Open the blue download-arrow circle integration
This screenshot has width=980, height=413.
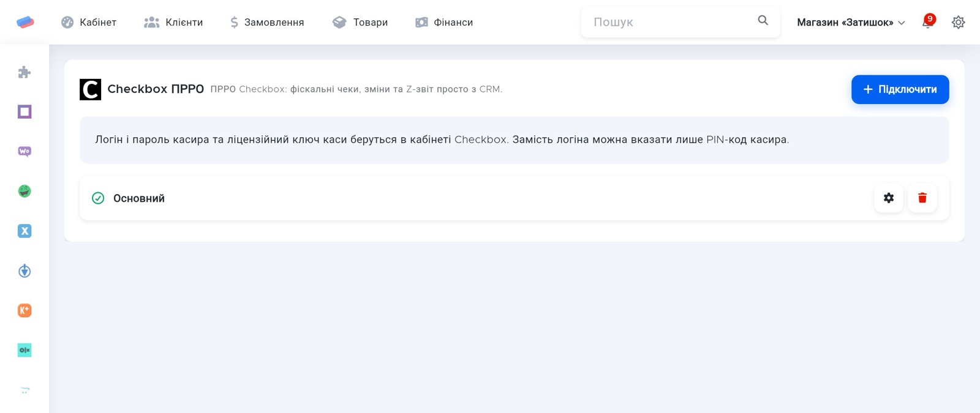pyautogui.click(x=24, y=270)
